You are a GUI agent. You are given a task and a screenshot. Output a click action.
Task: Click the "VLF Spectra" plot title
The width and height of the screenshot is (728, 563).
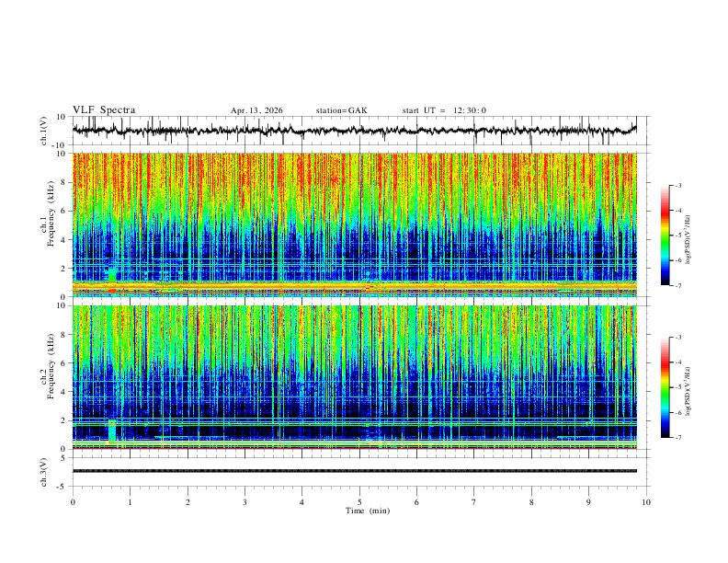coord(104,110)
